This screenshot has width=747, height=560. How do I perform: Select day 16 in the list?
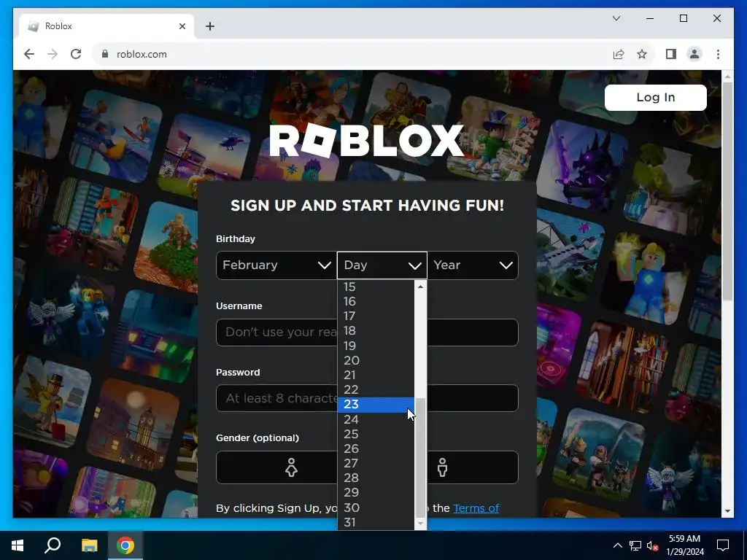376,301
